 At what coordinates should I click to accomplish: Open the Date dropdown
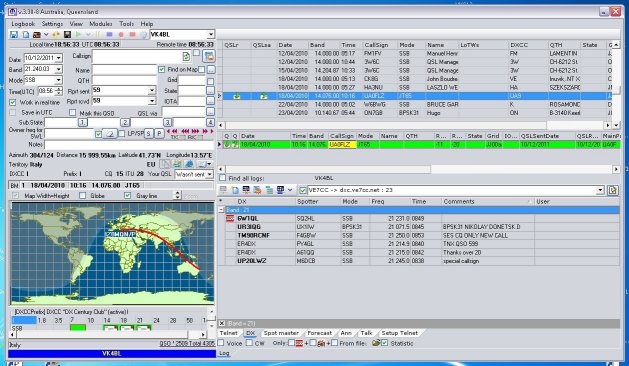(59, 58)
